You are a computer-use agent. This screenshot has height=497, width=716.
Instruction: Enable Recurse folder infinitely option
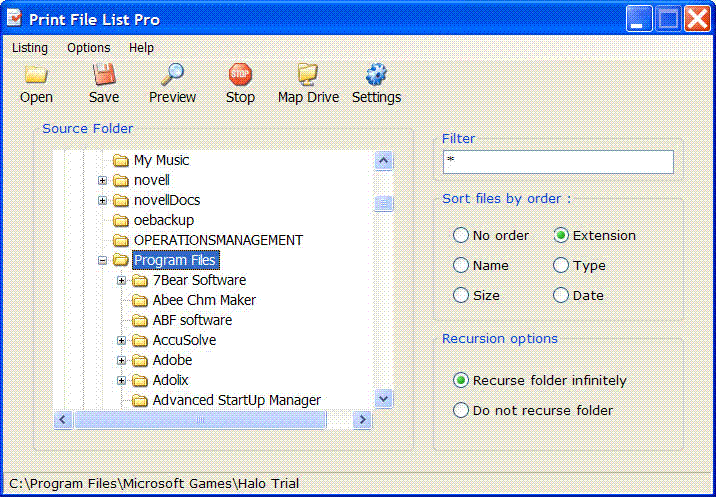(x=461, y=381)
